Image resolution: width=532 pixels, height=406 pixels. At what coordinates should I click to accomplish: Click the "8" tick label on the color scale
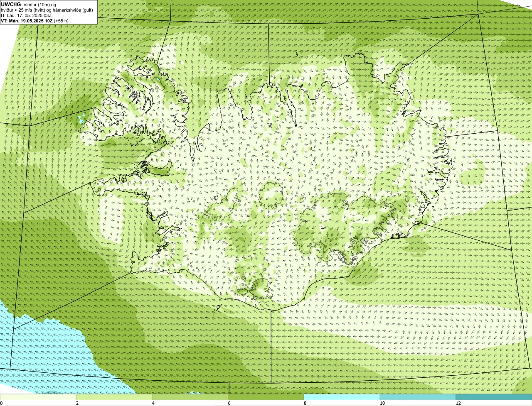(305, 403)
